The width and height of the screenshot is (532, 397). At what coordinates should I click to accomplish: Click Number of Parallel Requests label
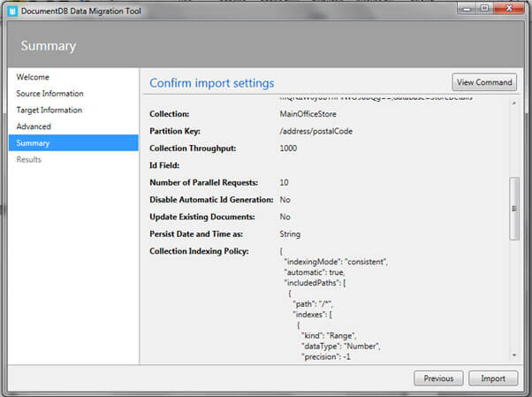(x=203, y=183)
